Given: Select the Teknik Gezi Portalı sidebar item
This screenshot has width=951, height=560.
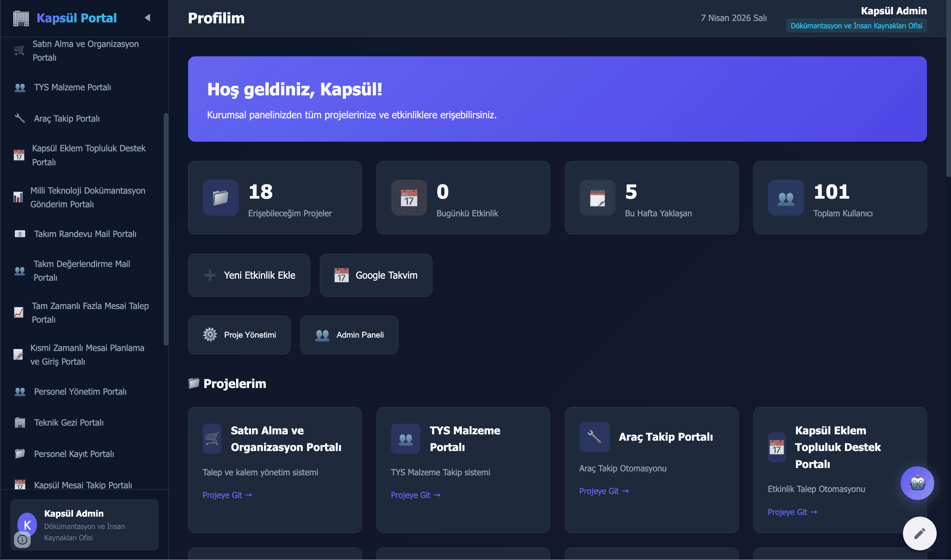Looking at the screenshot, I should [x=69, y=422].
